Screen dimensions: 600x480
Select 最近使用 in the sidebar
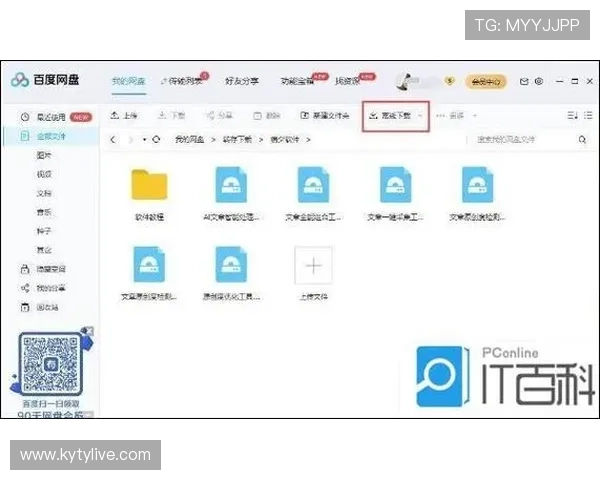click(x=51, y=117)
